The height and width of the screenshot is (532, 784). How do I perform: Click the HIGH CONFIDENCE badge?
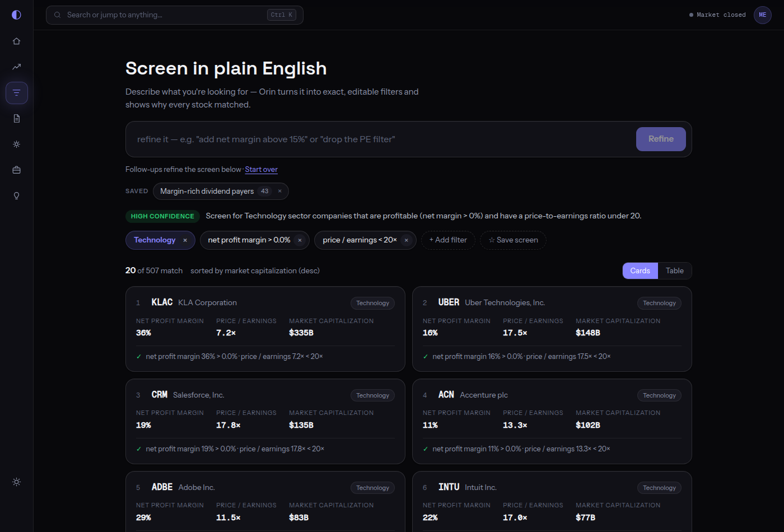[x=162, y=216]
